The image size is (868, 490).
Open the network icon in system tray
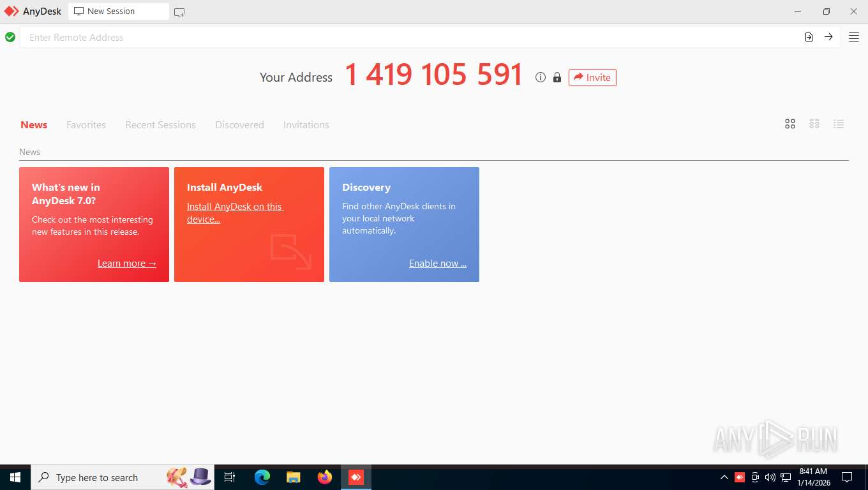(786, 477)
